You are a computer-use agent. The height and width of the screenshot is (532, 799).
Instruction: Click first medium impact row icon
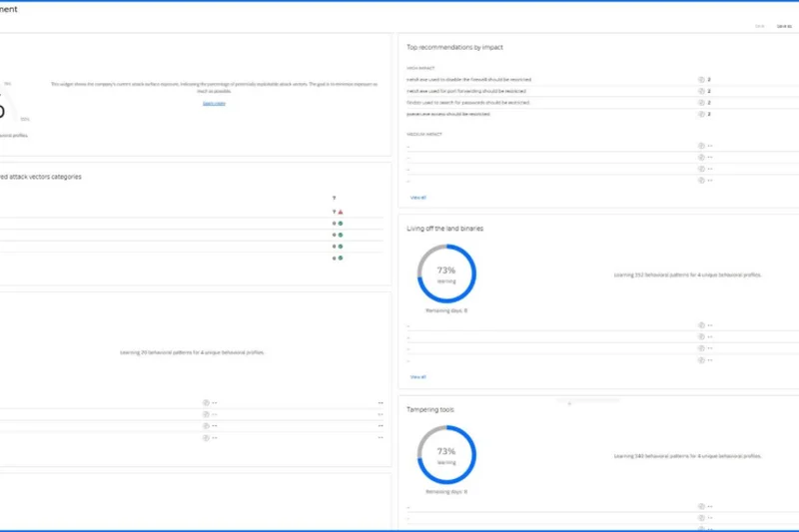click(701, 145)
